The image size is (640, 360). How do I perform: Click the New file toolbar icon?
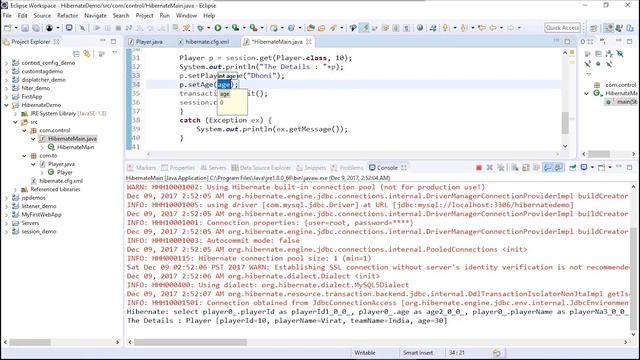[x=8, y=28]
